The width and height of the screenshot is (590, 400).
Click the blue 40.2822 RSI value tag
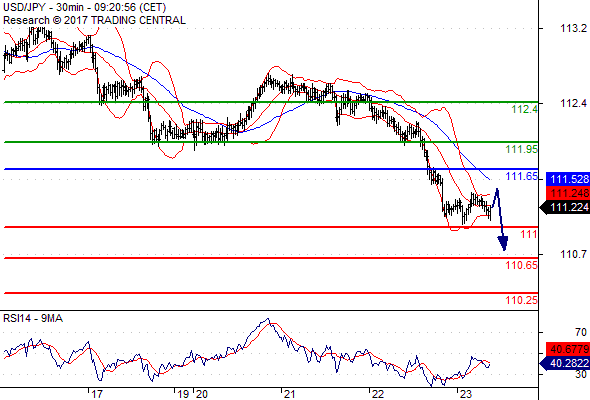(565, 363)
